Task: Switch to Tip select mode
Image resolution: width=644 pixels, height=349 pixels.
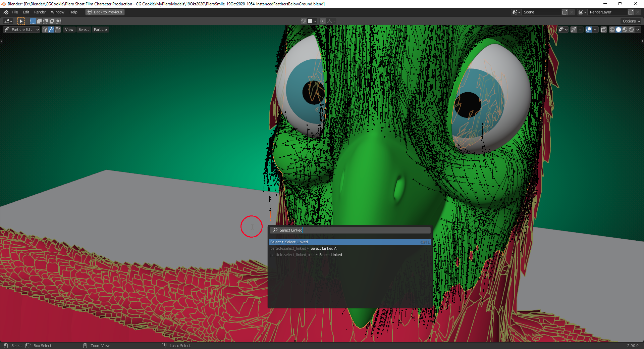Action: (57, 29)
